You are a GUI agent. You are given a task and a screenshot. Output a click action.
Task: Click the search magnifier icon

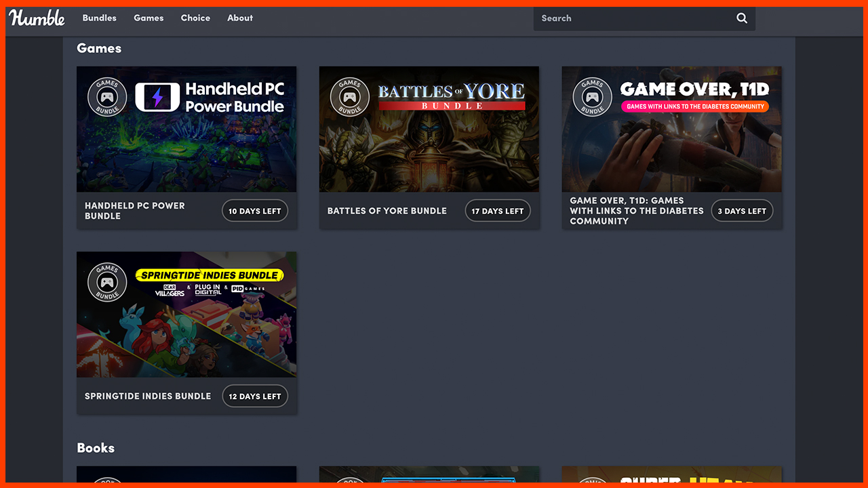pyautogui.click(x=742, y=18)
